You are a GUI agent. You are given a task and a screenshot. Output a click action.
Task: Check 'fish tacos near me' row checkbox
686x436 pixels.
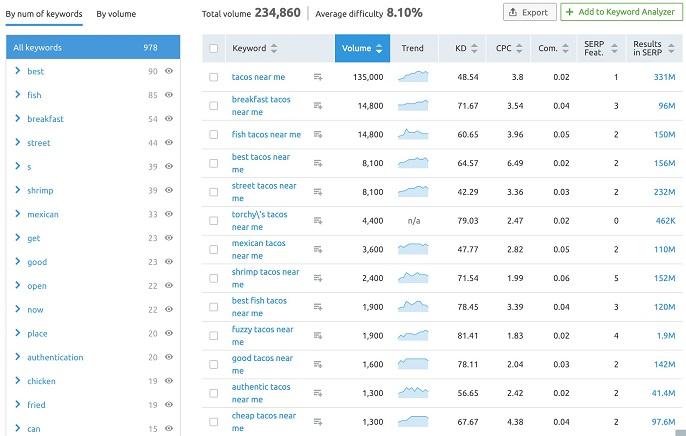pyautogui.click(x=214, y=135)
